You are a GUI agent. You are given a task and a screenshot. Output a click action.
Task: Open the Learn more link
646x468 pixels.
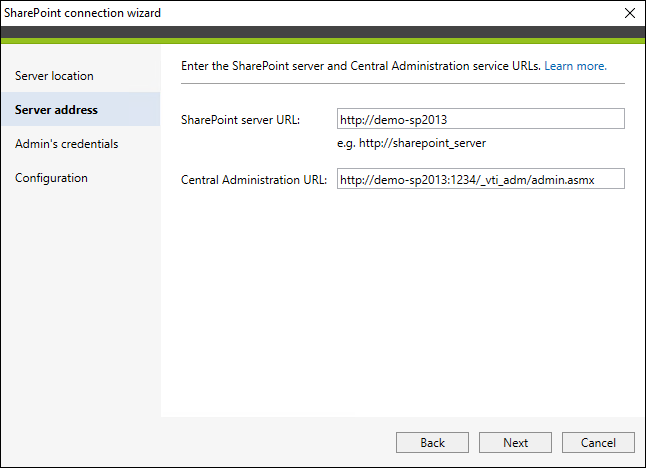[575, 66]
